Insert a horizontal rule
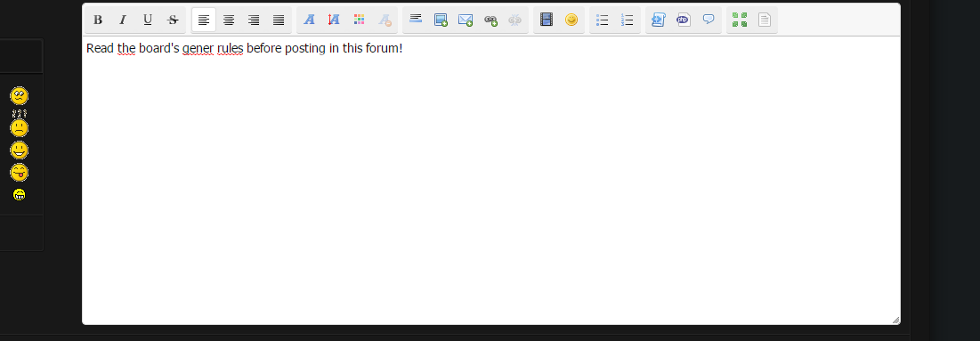The width and height of the screenshot is (980, 341). tap(416, 20)
